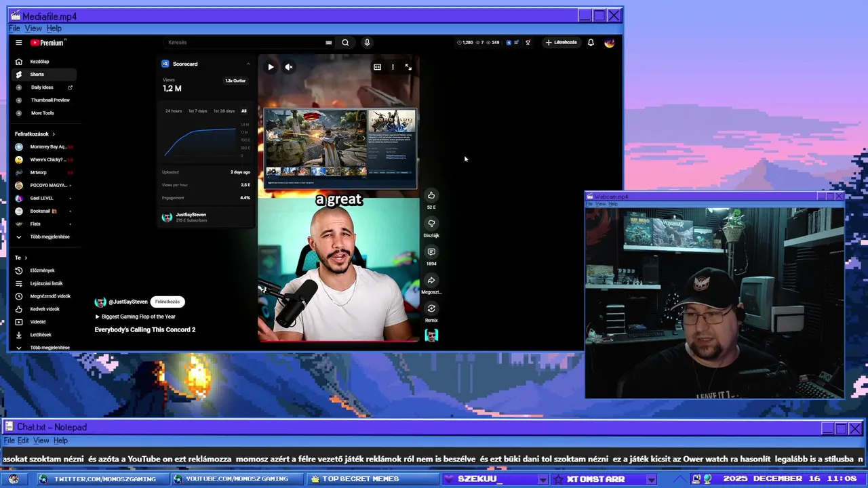Select the 24 hours tab
868x488 pixels.
pyautogui.click(x=174, y=111)
